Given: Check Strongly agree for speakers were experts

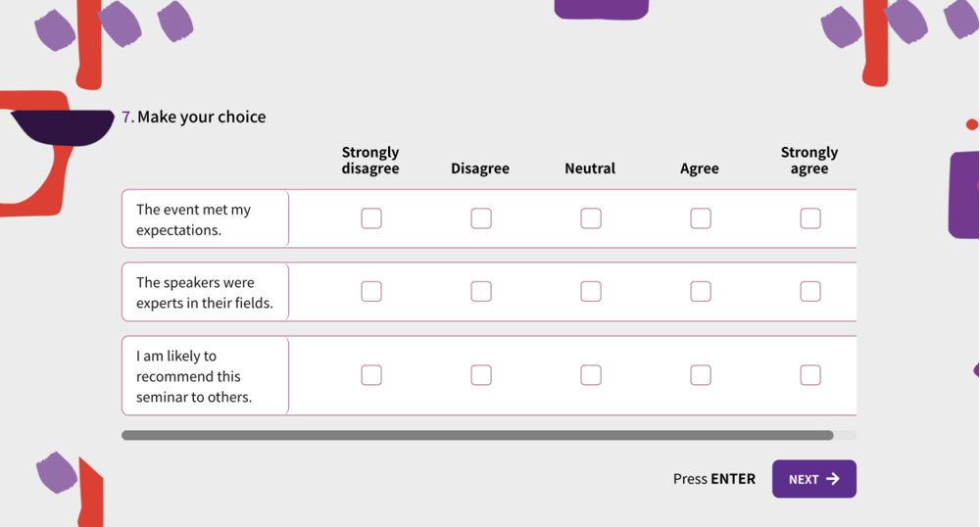Looking at the screenshot, I should coord(810,291).
